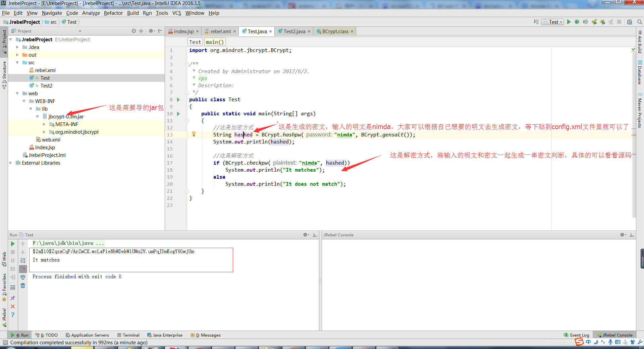Open Run panel help question mark

(13, 315)
